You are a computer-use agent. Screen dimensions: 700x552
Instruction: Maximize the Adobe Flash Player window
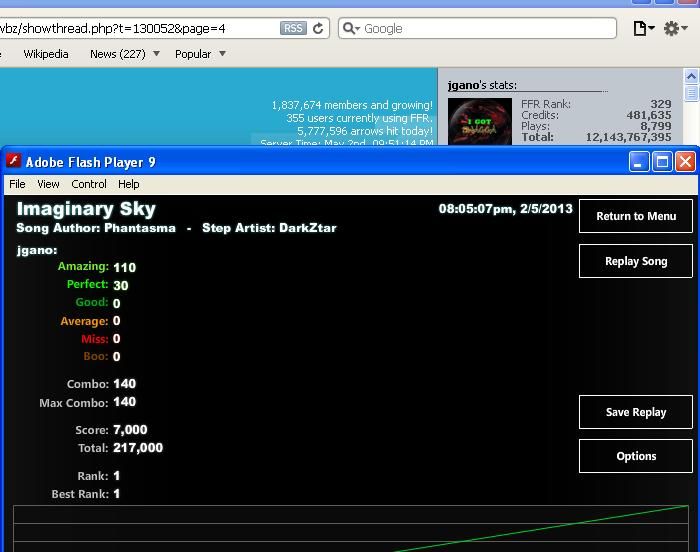[662, 161]
